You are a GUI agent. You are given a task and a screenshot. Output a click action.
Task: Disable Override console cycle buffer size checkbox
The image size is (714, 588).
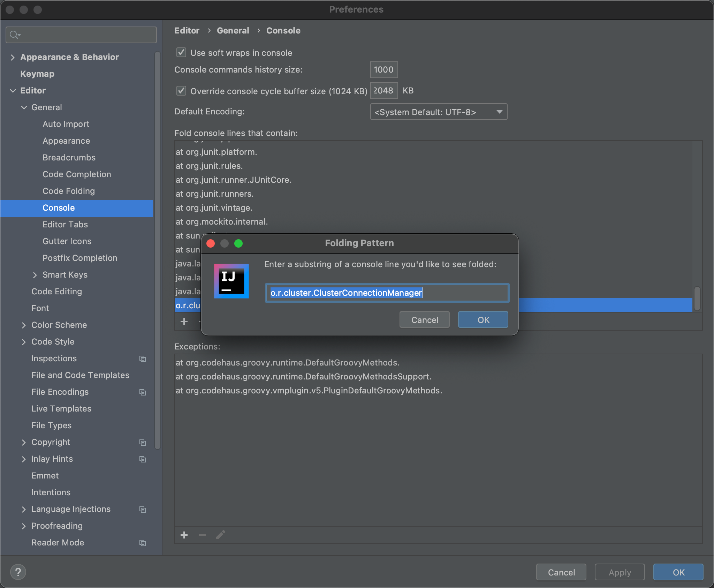pos(181,90)
